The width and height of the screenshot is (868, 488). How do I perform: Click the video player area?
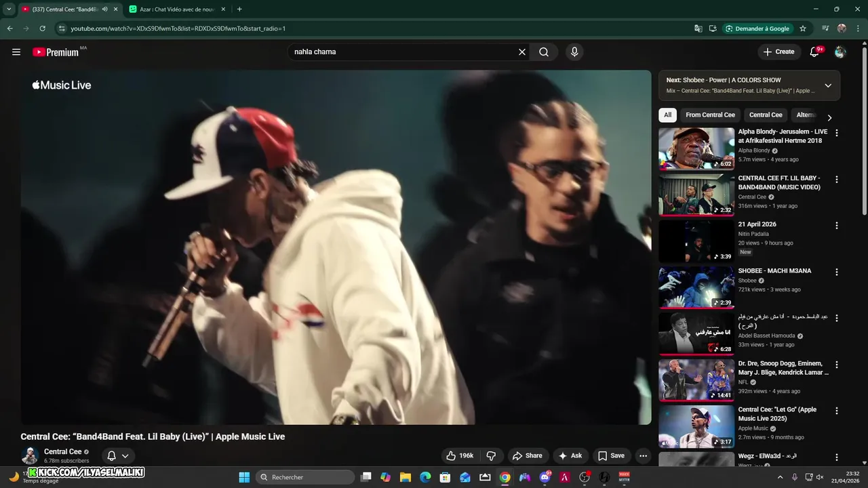pyautogui.click(x=336, y=247)
